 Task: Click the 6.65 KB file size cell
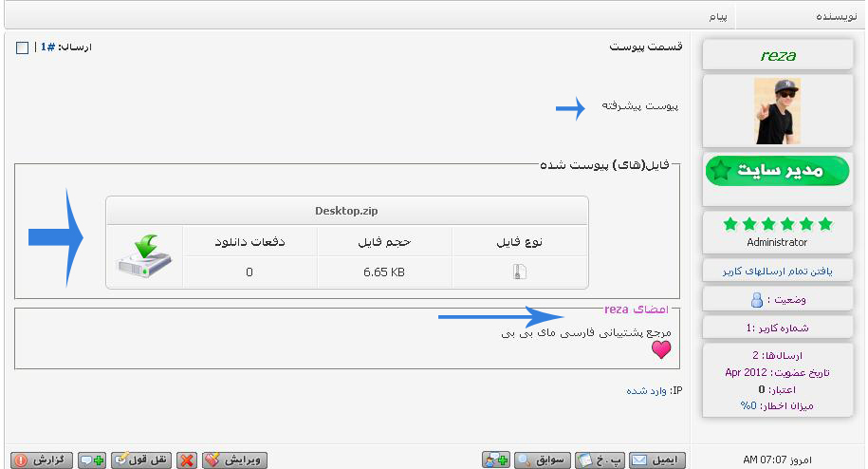(x=384, y=272)
